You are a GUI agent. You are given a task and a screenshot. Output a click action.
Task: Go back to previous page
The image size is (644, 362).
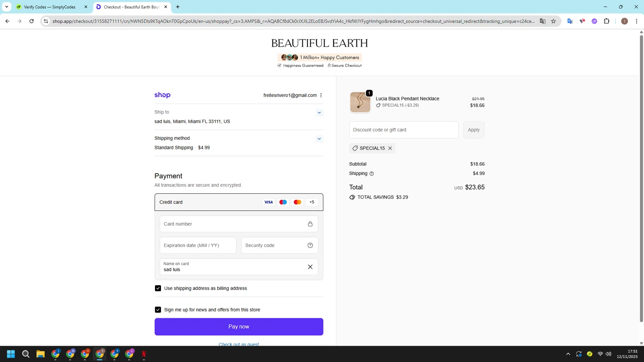coord(7,21)
